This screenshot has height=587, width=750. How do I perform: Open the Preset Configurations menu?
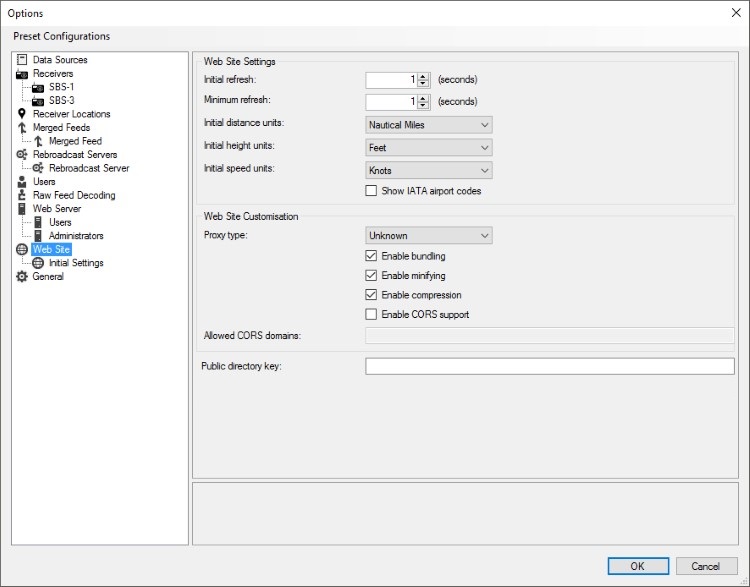coord(62,36)
